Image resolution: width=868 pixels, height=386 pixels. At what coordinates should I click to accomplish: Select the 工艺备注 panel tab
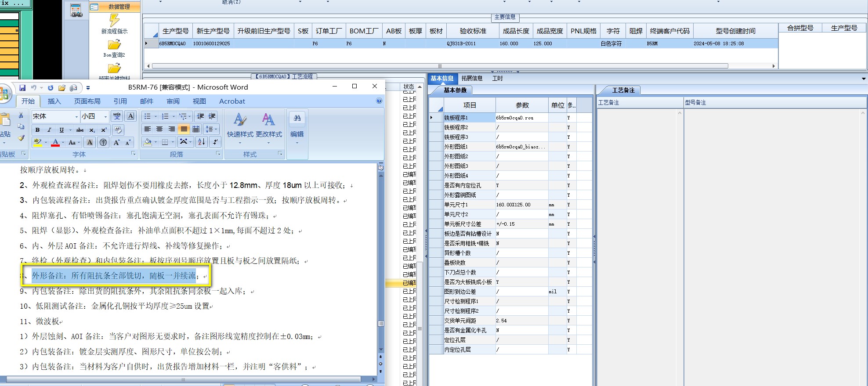coord(623,90)
